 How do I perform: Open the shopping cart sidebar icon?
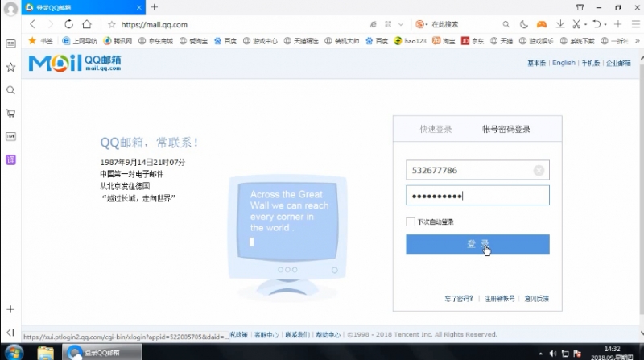coord(10,114)
